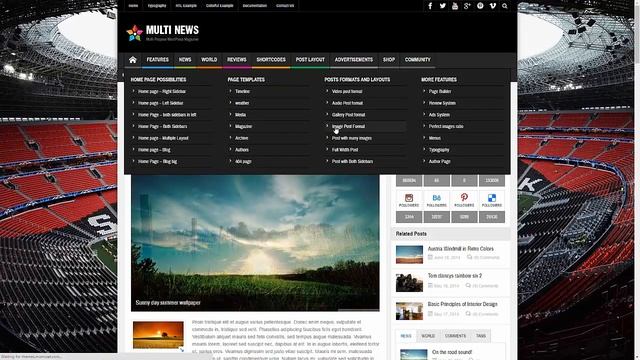Choose the Timeline page template
The width and height of the screenshot is (640, 360).
coord(242,91)
